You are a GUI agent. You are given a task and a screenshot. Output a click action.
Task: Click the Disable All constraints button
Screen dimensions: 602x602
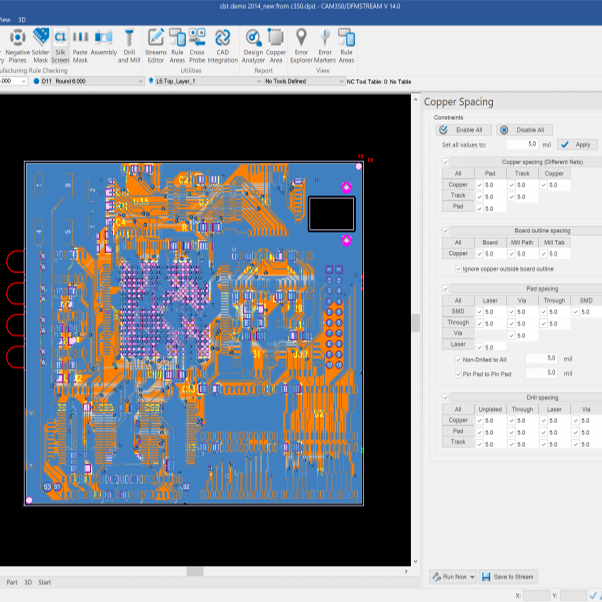pyautogui.click(x=524, y=130)
